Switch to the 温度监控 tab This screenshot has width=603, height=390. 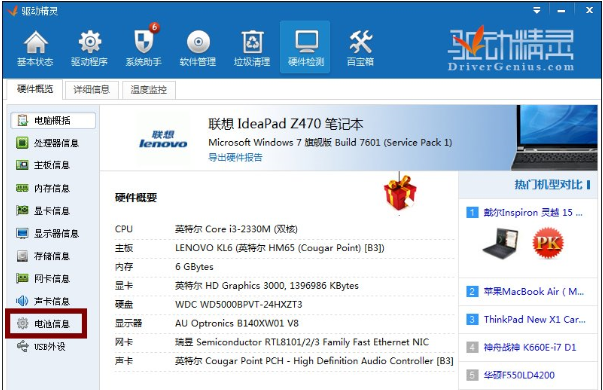click(148, 90)
